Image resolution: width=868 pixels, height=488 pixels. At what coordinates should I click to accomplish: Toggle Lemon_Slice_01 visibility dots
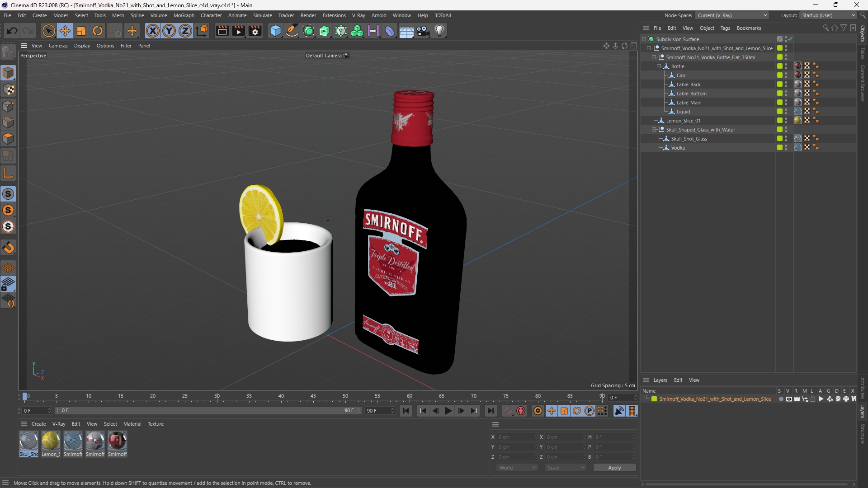pyautogui.click(x=786, y=121)
